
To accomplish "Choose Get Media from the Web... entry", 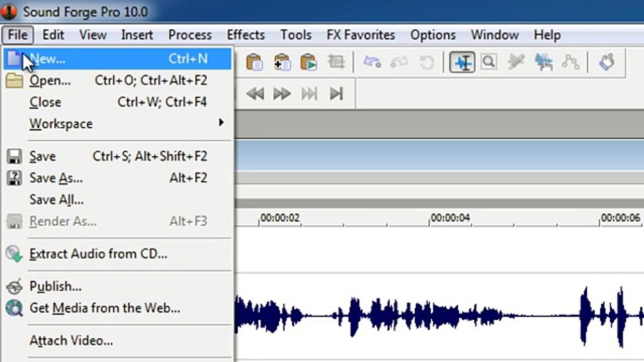I will pos(117,308).
